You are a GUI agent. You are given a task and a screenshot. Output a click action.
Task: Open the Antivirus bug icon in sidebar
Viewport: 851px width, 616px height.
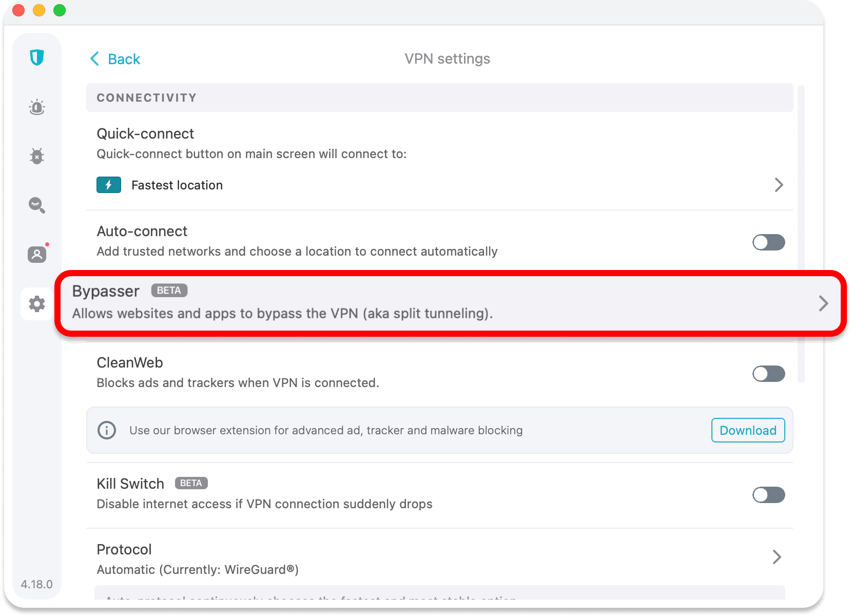[x=37, y=156]
